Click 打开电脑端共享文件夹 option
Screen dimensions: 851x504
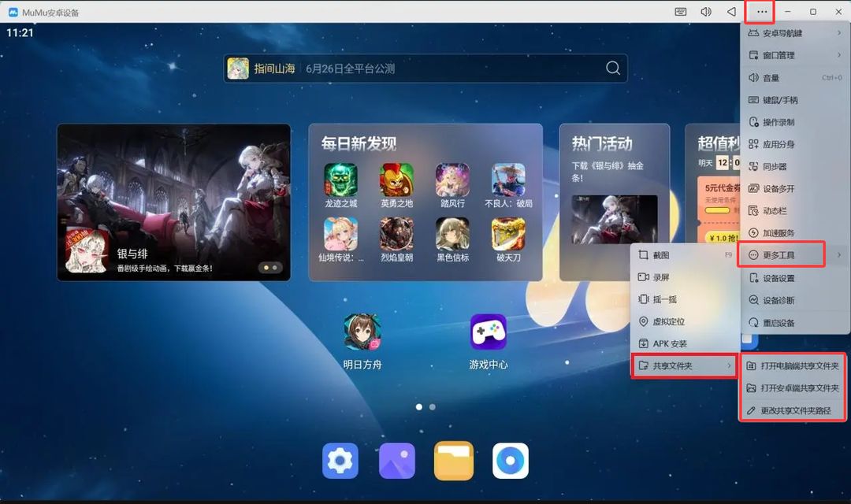click(793, 366)
